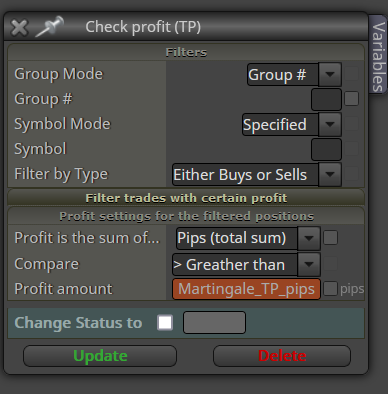Click the green Update button

click(100, 356)
